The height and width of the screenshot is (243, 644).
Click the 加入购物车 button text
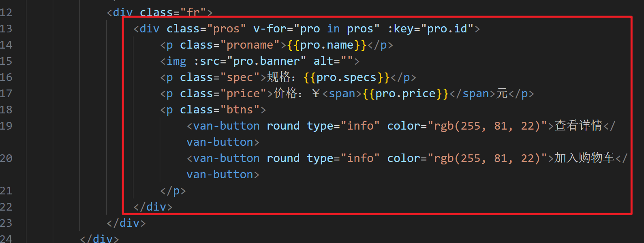pyautogui.click(x=584, y=158)
